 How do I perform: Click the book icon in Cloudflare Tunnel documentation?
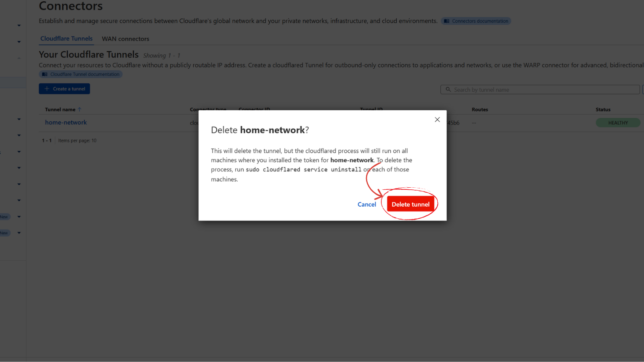point(45,74)
